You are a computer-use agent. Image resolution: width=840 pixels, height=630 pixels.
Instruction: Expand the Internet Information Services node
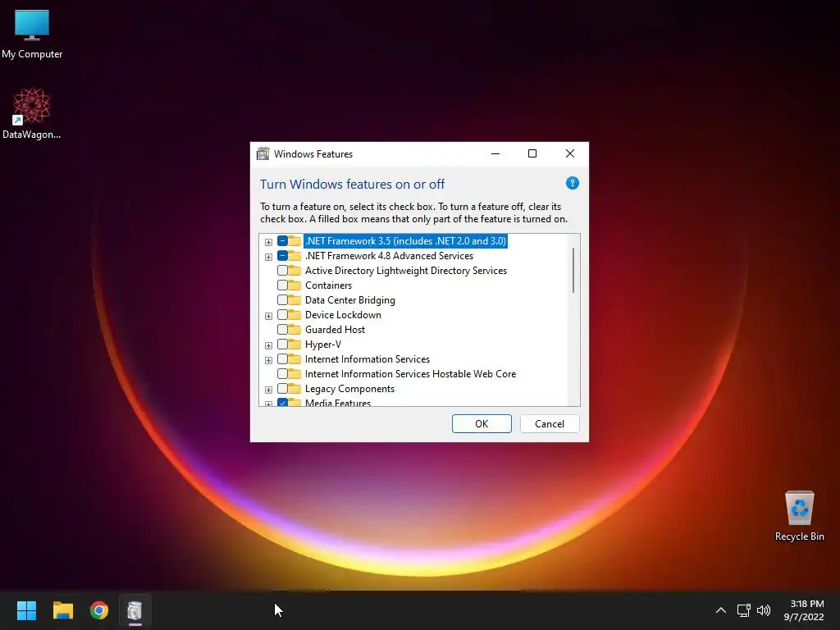coord(268,360)
